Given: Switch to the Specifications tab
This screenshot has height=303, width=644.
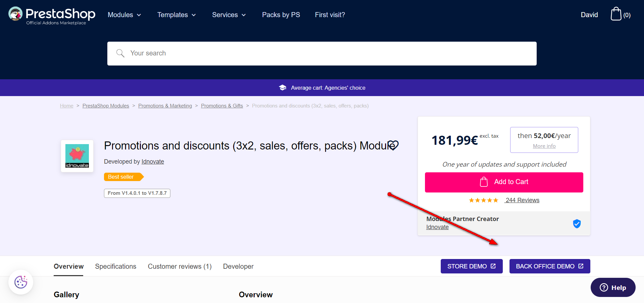Looking at the screenshot, I should [x=116, y=267].
